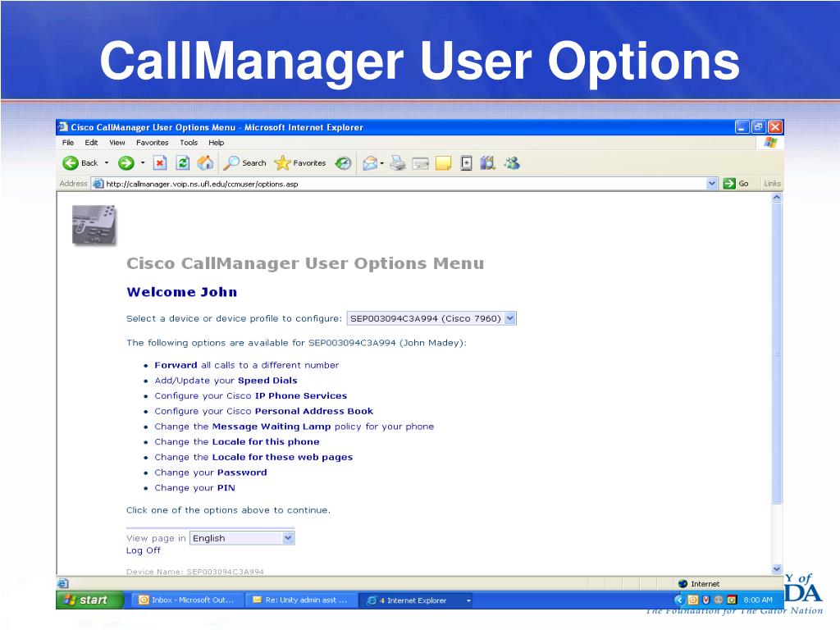Open the File menu

click(68, 143)
